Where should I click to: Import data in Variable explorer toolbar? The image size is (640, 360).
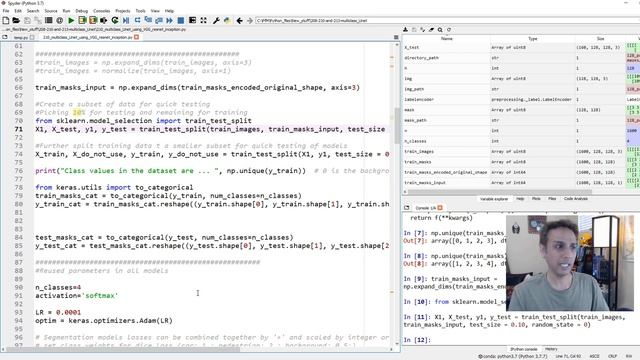[x=405, y=29]
